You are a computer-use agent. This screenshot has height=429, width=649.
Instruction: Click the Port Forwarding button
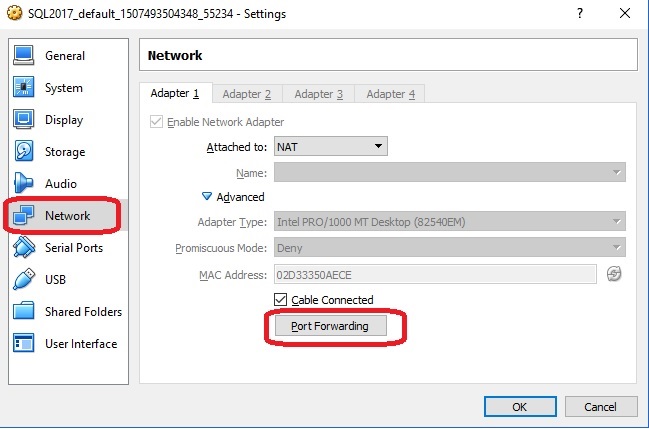point(329,327)
